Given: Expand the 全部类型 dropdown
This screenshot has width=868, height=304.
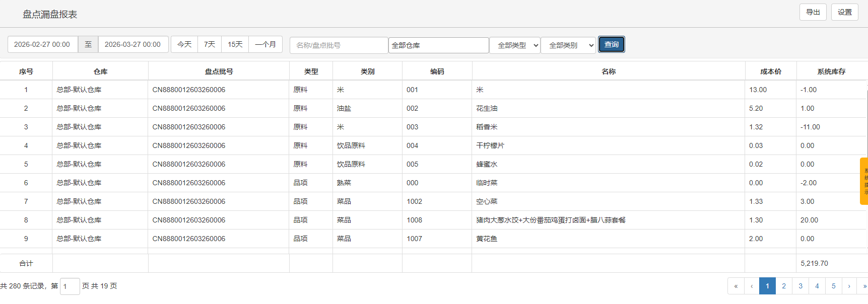Looking at the screenshot, I should click(515, 45).
